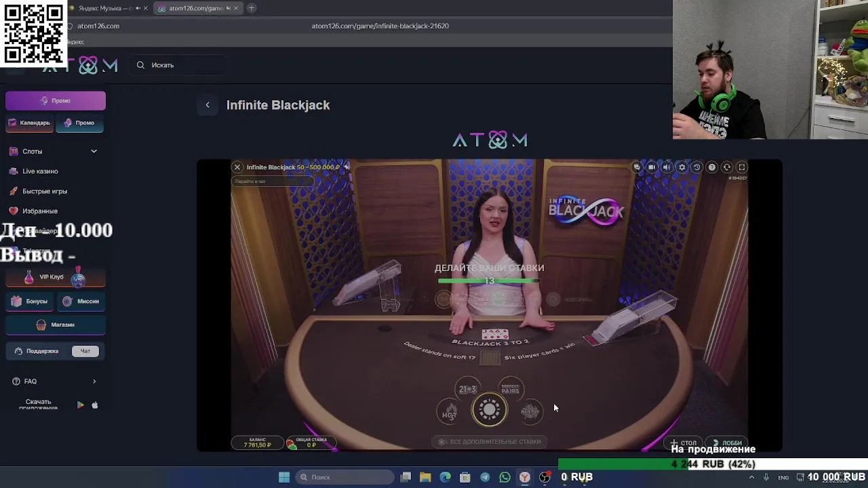This screenshot has width=868, height=488.
Task: Click the ENG language indicator in tray
Action: click(x=783, y=478)
